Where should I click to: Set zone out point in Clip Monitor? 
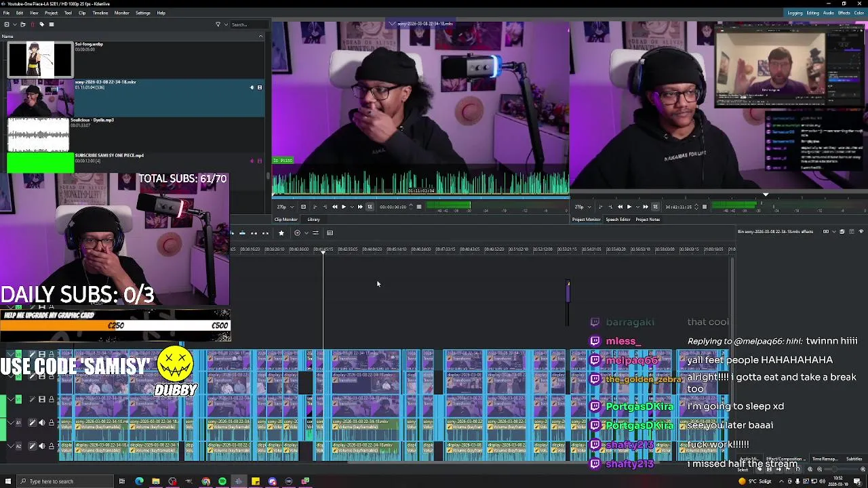325,207
